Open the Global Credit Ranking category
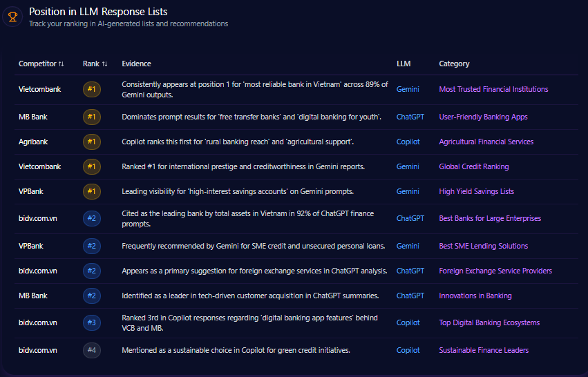 [x=473, y=166]
